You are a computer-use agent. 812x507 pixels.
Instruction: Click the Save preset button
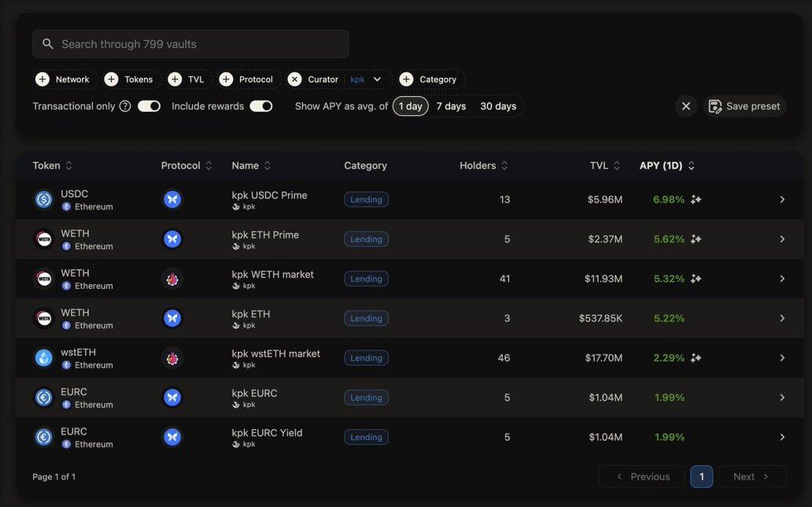pyautogui.click(x=744, y=106)
